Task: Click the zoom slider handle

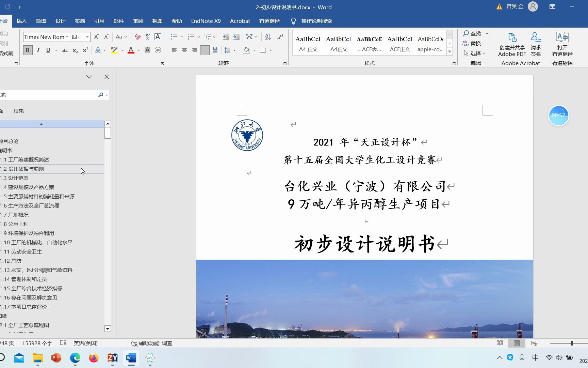Action: pos(572,343)
